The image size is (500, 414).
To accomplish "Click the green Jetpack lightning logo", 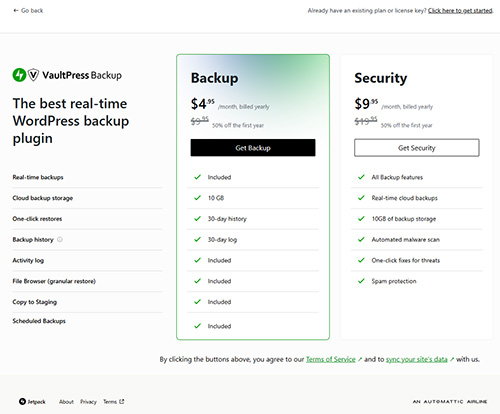I will (19, 75).
